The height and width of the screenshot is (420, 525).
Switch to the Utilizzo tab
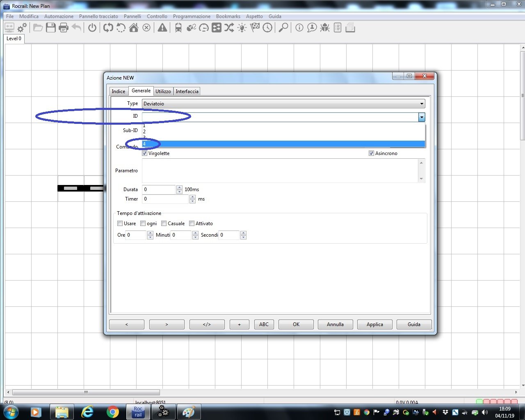click(x=163, y=91)
